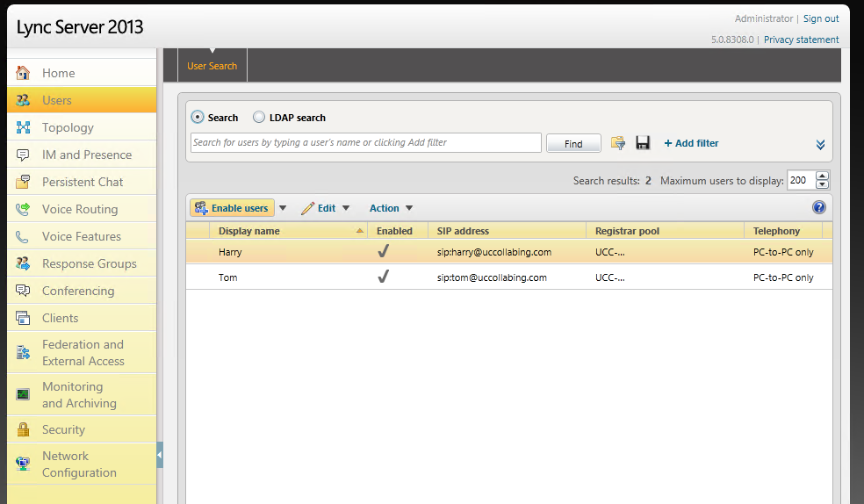Click Add filter link
The image size is (864, 504).
[691, 143]
